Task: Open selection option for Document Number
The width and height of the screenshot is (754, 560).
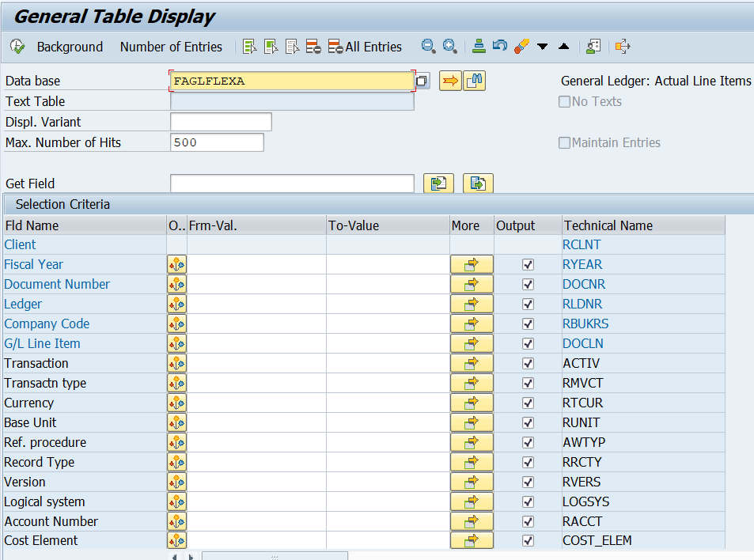Action: pyautogui.click(x=176, y=284)
